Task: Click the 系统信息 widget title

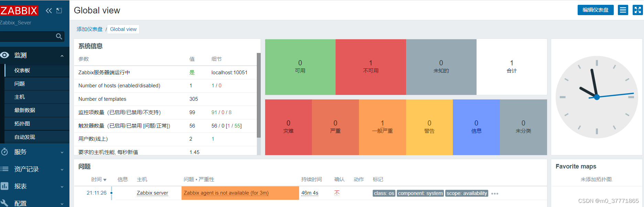Action: [x=90, y=46]
